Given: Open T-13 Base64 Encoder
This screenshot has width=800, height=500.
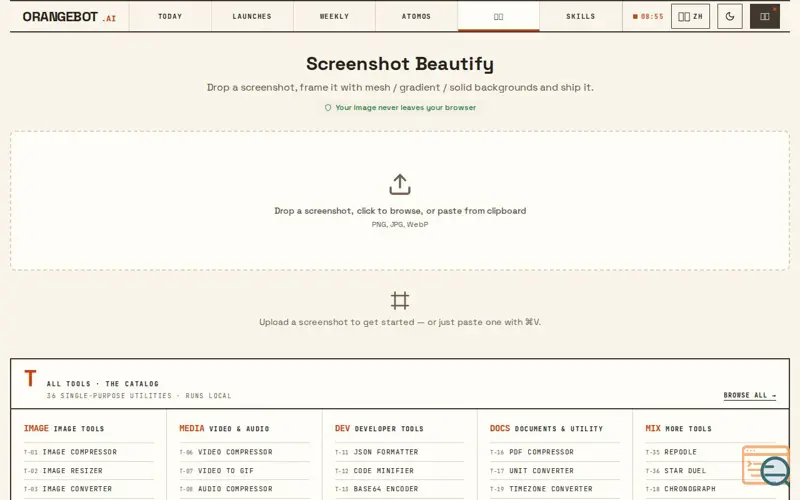Looking at the screenshot, I should 399,489.
